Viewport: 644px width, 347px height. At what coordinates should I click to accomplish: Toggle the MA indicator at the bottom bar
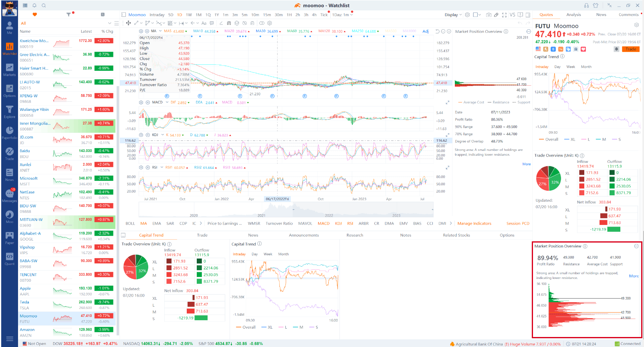(x=143, y=223)
